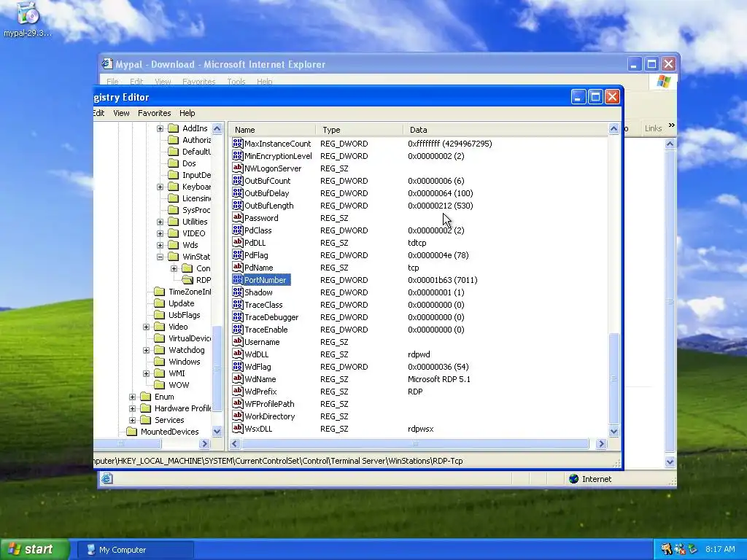Open the Help menu in Registry Editor
The image size is (747, 560).
coord(187,113)
